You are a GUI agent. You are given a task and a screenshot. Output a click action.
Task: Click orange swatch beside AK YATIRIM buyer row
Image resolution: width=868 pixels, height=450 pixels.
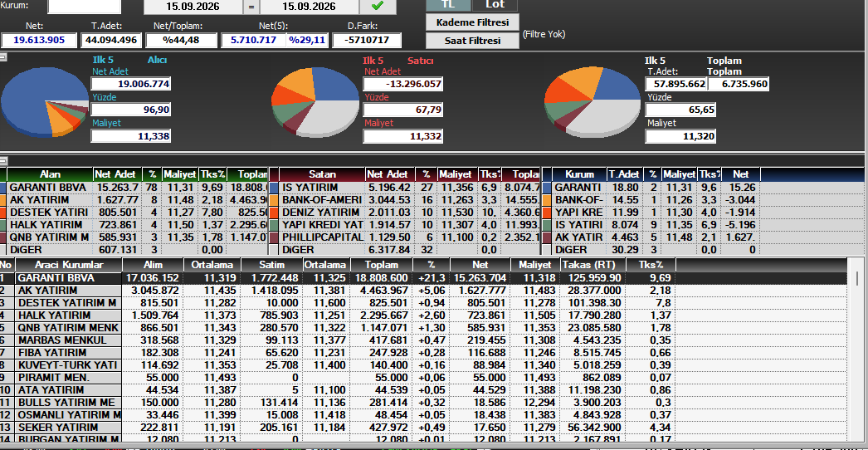coord(3,200)
